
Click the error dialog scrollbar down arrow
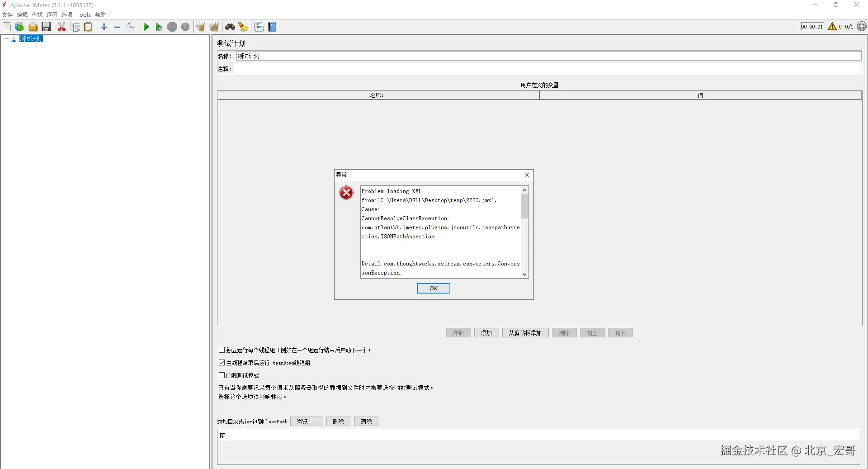[525, 275]
